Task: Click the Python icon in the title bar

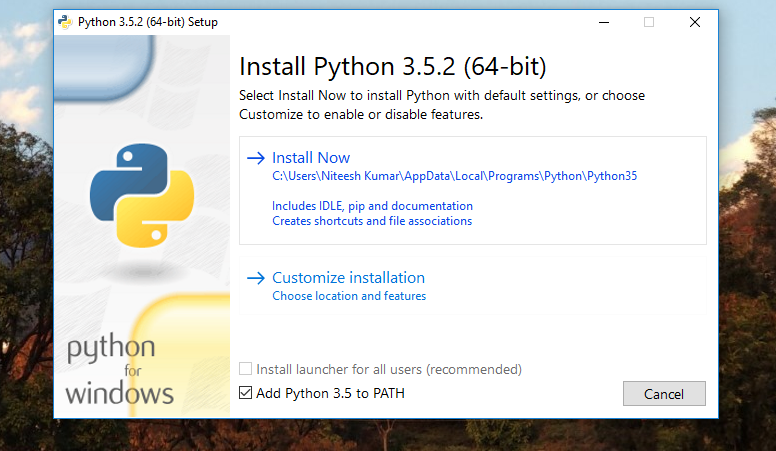Action: point(65,22)
